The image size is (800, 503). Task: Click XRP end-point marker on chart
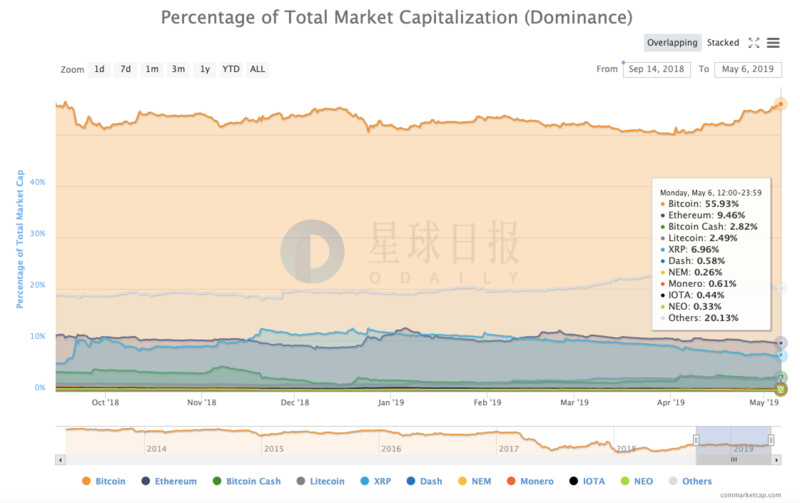tap(780, 356)
